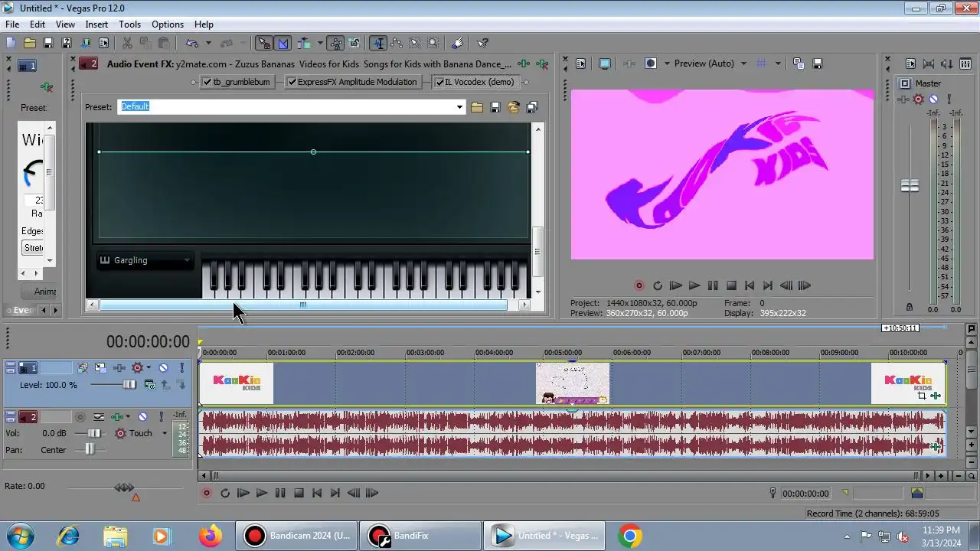Screen dimensions: 980x551
Task: Select the Zoom magnifier tool
Action: [433, 44]
